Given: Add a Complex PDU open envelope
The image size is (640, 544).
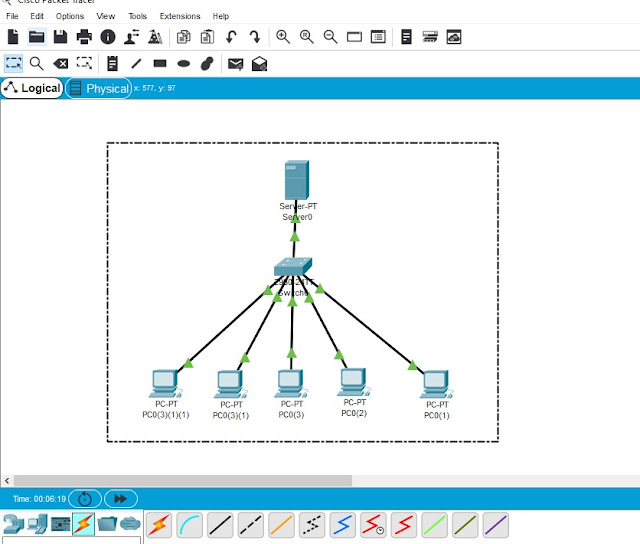Looking at the screenshot, I should pos(259,63).
